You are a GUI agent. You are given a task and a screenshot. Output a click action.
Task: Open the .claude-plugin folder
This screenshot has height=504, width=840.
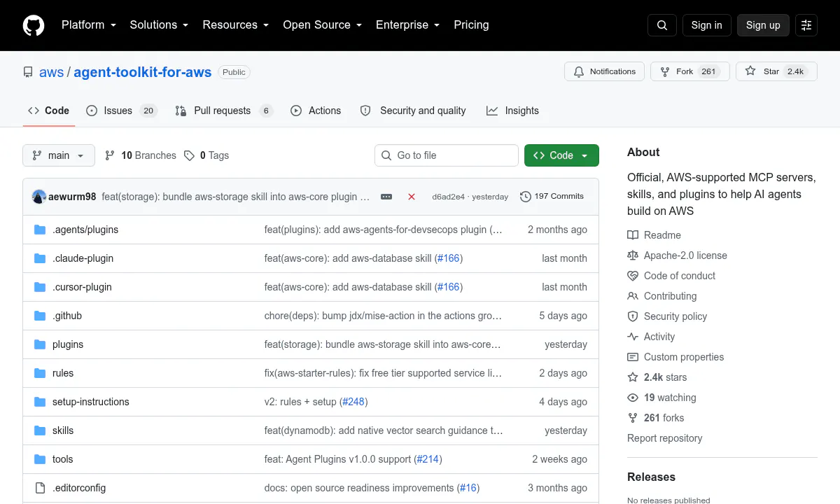pyautogui.click(x=83, y=258)
